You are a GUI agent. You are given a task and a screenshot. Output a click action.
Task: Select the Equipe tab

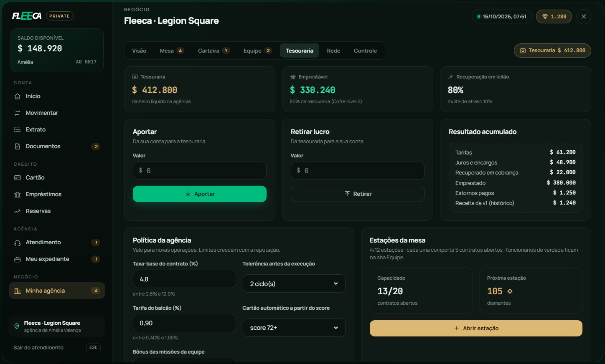(257, 51)
